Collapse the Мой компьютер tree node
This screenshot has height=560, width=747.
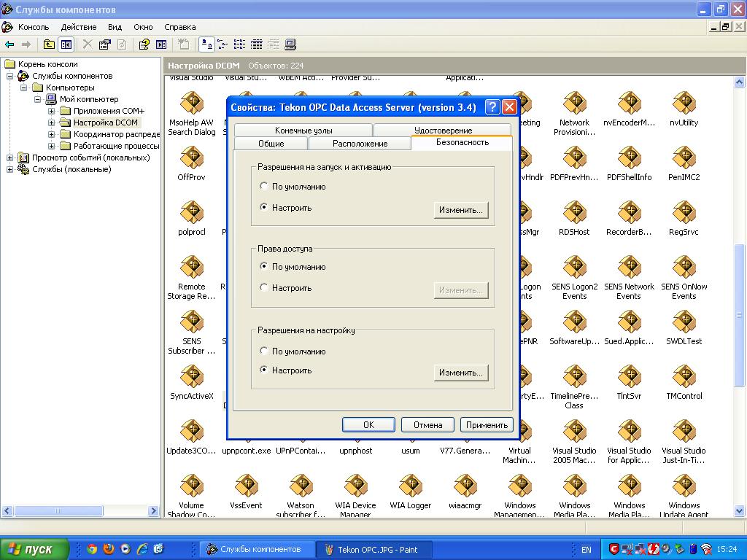point(38,99)
